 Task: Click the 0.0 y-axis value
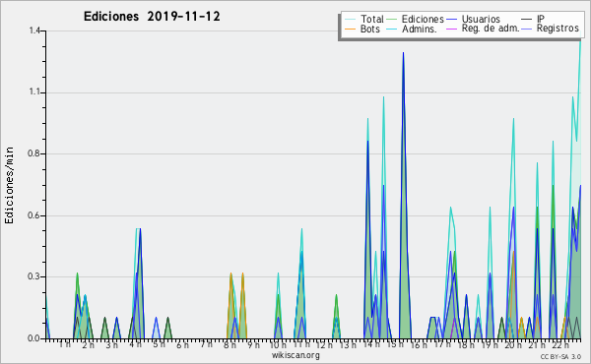click(x=33, y=338)
